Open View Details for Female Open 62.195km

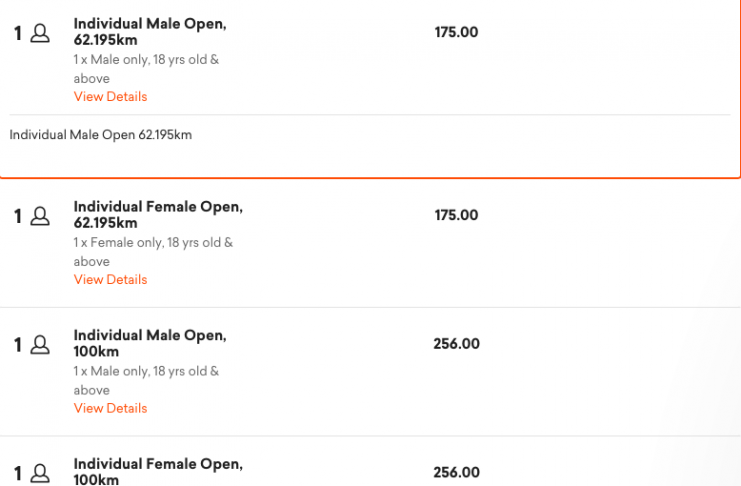[x=110, y=280]
